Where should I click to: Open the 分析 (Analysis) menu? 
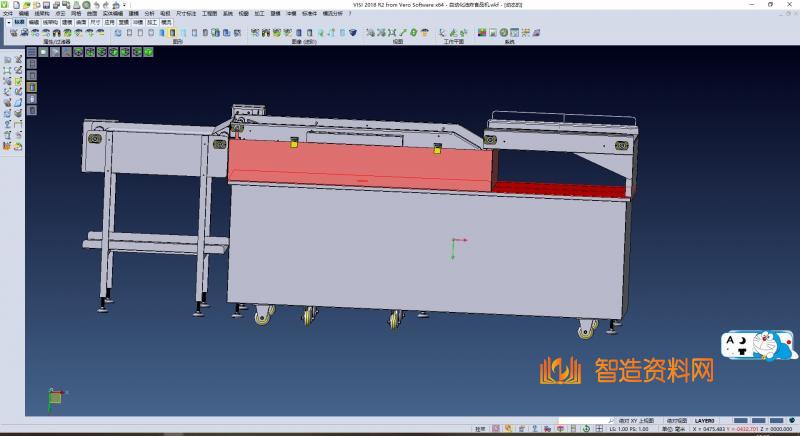149,13
